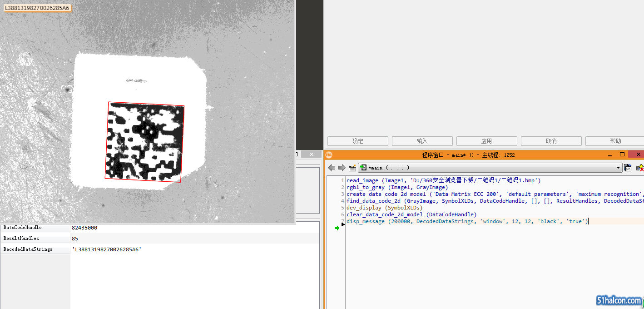Click the green program counter arrow

pyautogui.click(x=337, y=228)
